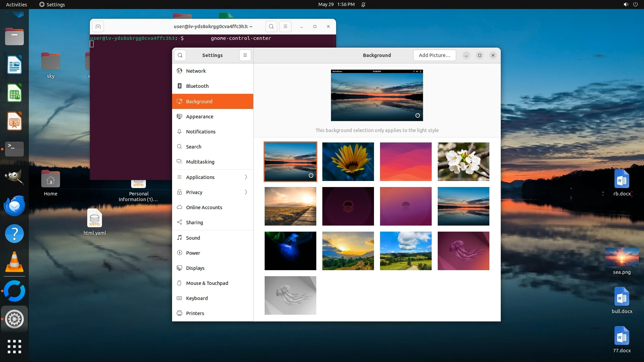The height and width of the screenshot is (362, 644).
Task: Choose the white blossom wallpaper
Action: coord(463,162)
